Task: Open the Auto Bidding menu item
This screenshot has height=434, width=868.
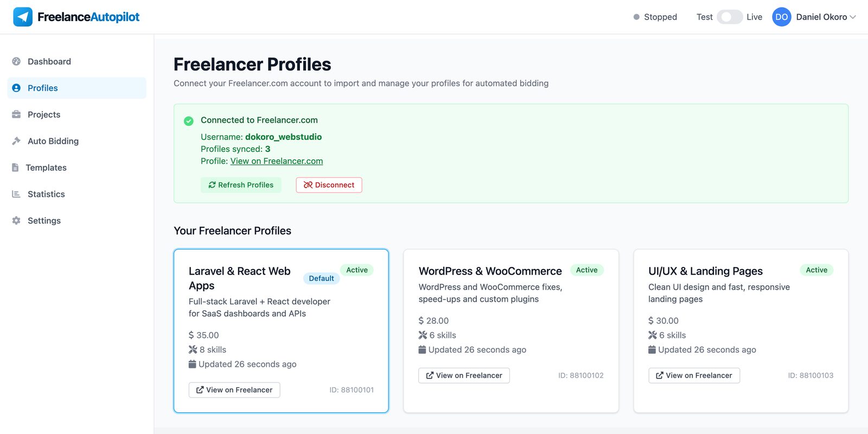Action: 76,141
